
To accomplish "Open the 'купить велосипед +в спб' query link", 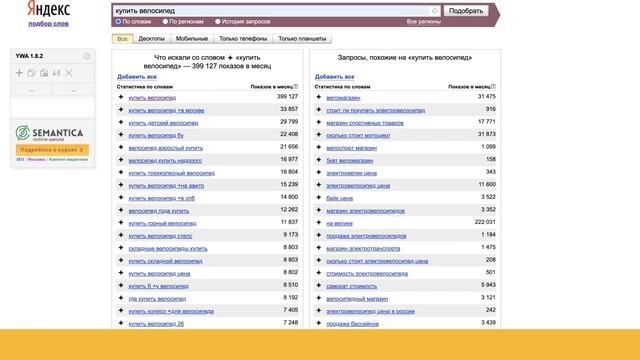I will [x=162, y=198].
